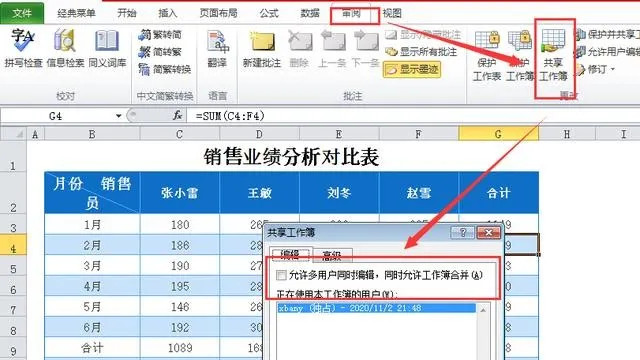
Task: Switch to the 页面布局 tab
Action: click(218, 13)
